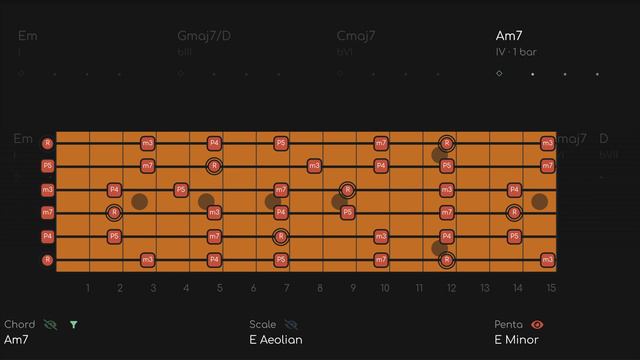The height and width of the screenshot is (360, 640).
Task: Click the diamond downbeat marker under Am7
Action: (499, 73)
